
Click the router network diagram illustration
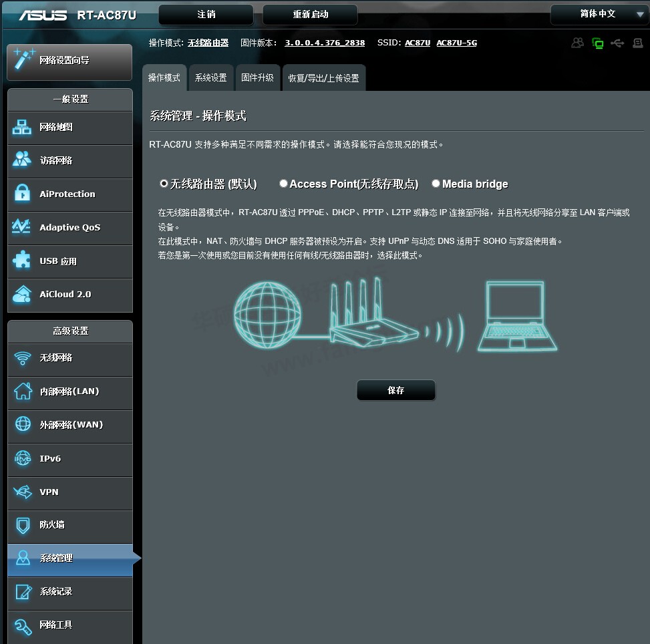pyautogui.click(x=395, y=315)
